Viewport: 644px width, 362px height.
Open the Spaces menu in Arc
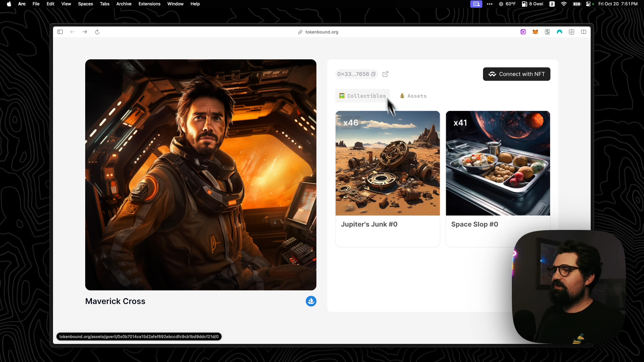pos(86,4)
